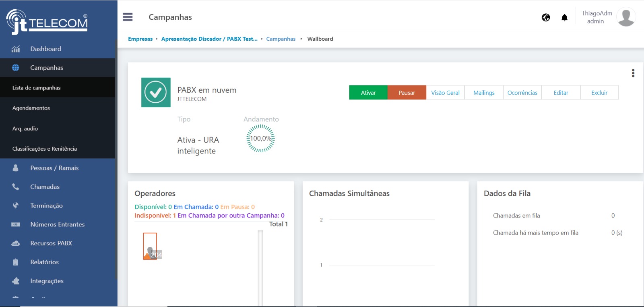The height and width of the screenshot is (307, 644).
Task: Follow the Campanhas breadcrumb link
Action: pos(281,39)
